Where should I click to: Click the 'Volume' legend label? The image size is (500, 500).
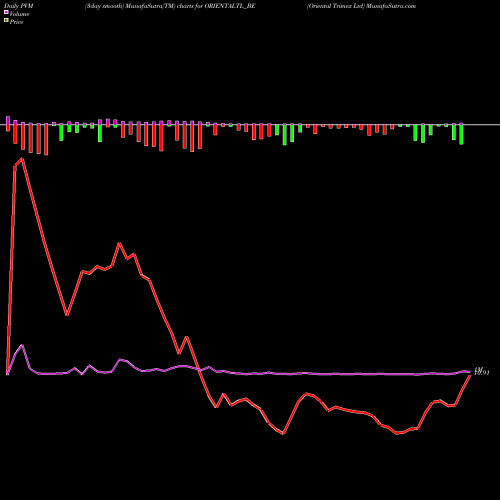click(x=19, y=14)
